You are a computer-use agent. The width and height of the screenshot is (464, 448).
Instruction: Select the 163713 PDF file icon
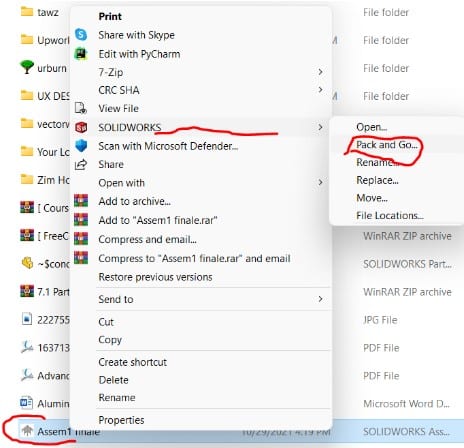[x=27, y=347]
